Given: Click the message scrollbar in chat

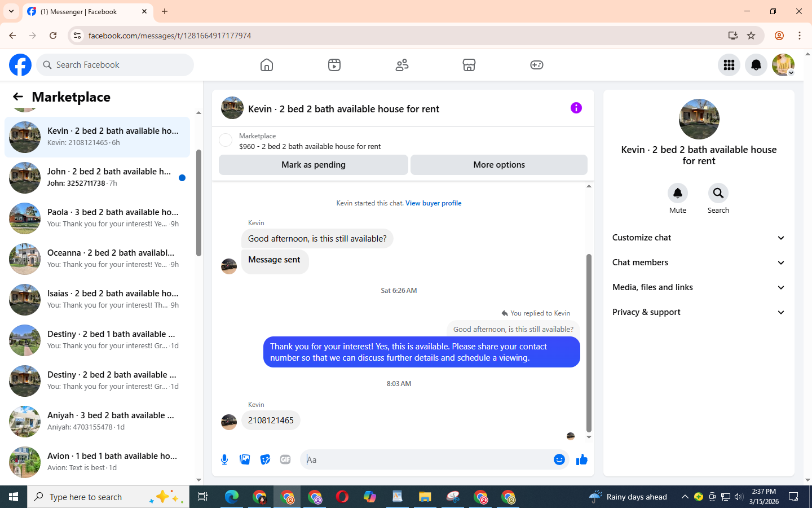Looking at the screenshot, I should tap(589, 342).
